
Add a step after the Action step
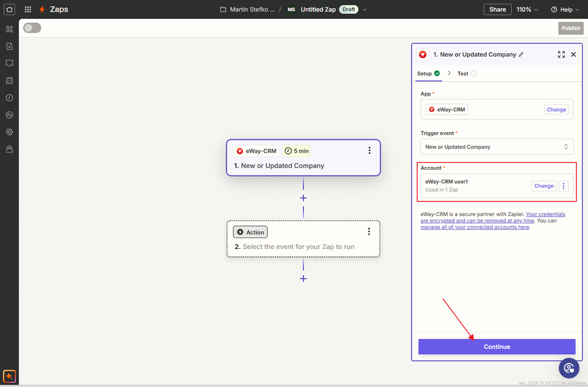click(x=303, y=279)
